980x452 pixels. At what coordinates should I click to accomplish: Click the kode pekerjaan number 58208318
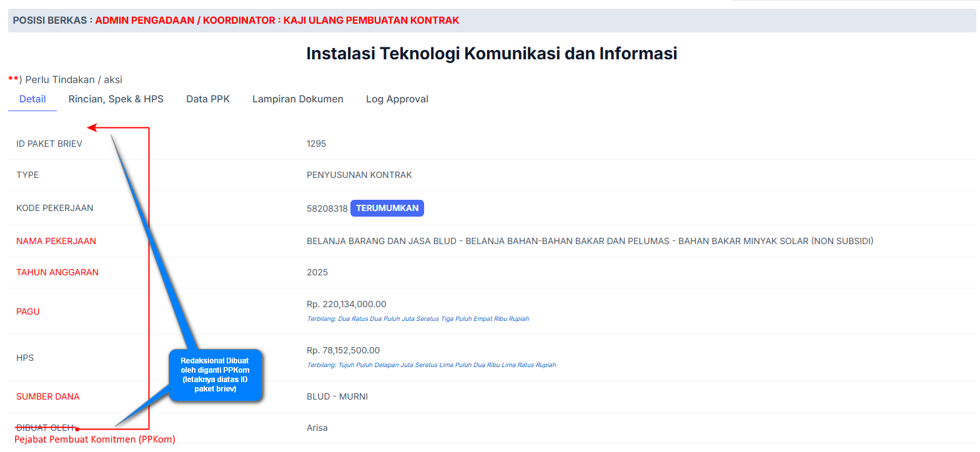(327, 209)
